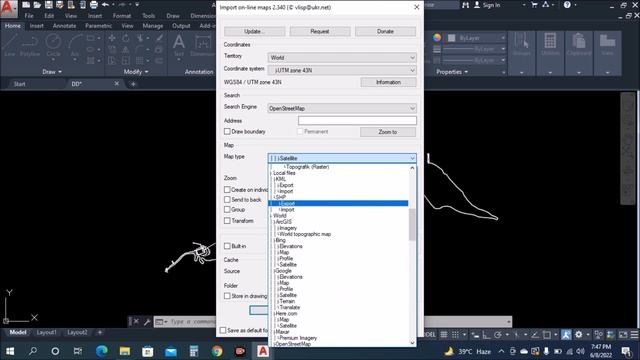Viewport: 640px width, 360px height.
Task: Click the Undo arrow in quick access toolbar
Action: pyautogui.click(x=105, y=5)
